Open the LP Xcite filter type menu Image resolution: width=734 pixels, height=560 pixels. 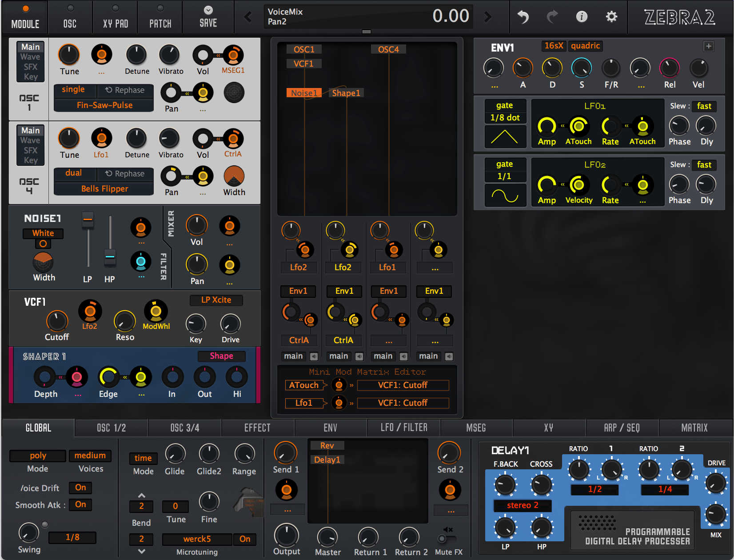(x=216, y=300)
